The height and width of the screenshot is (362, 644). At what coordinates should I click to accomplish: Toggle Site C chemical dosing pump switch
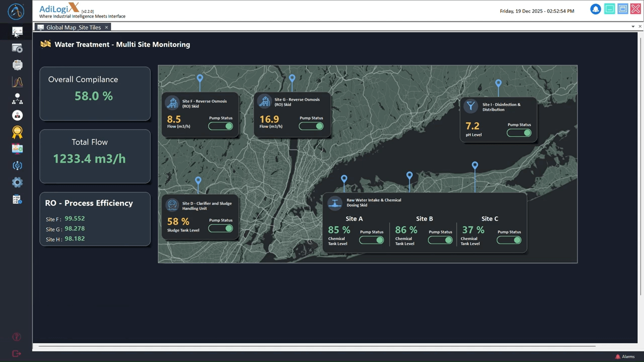click(x=509, y=240)
